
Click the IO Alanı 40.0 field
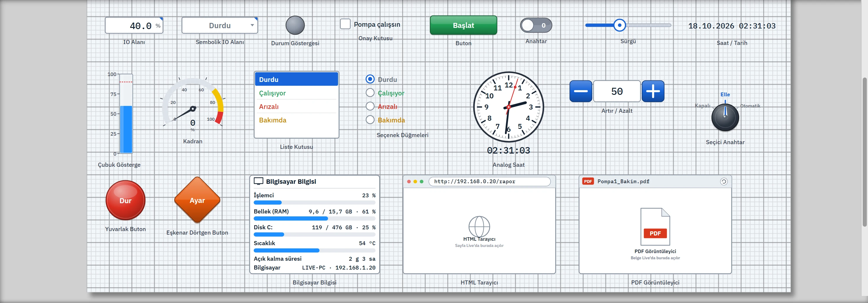tap(134, 25)
